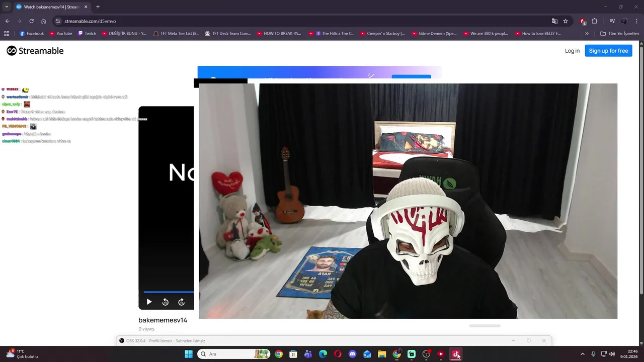Open the Log in link

[x=572, y=51]
